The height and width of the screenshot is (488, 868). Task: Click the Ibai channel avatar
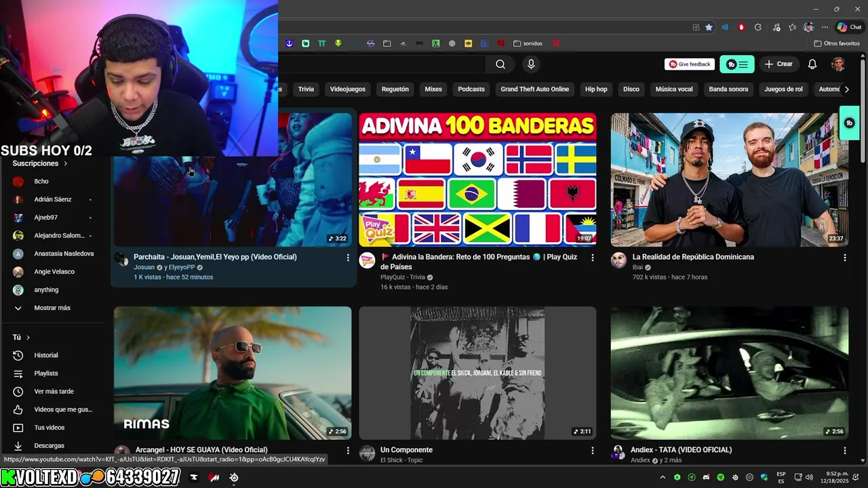tap(618, 260)
